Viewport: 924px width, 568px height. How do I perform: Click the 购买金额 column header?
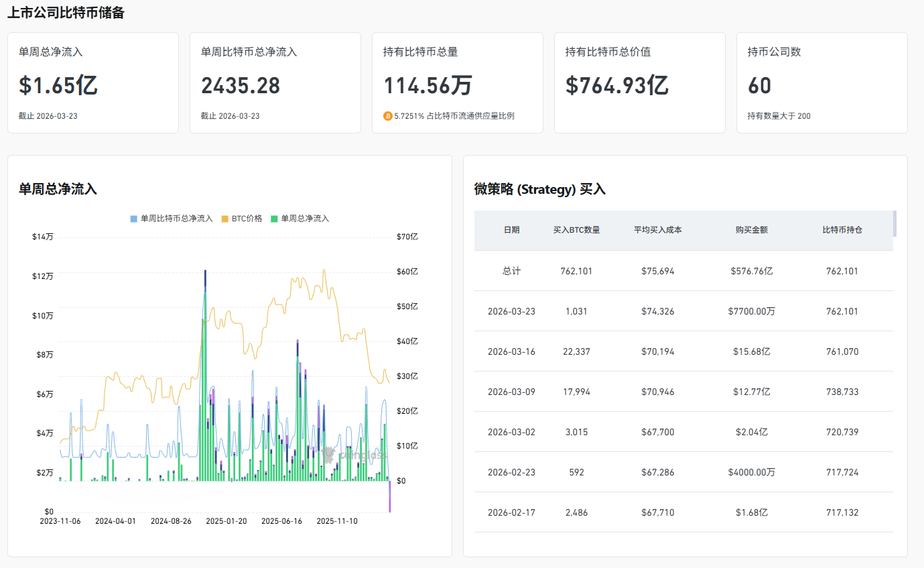(x=751, y=230)
